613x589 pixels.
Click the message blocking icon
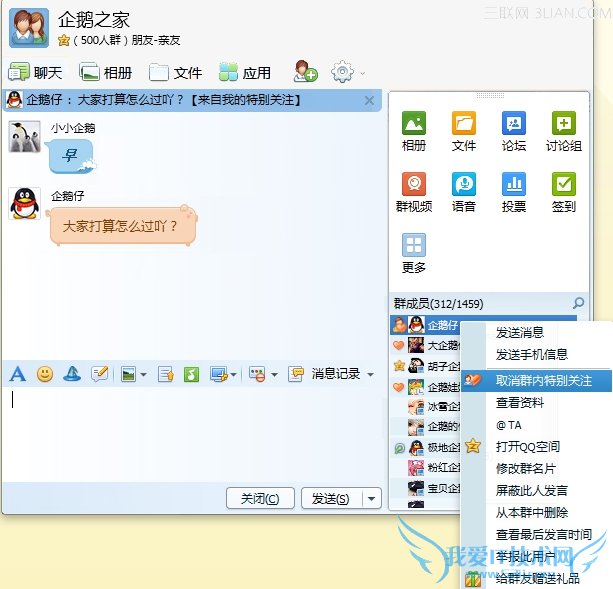(x=257, y=374)
